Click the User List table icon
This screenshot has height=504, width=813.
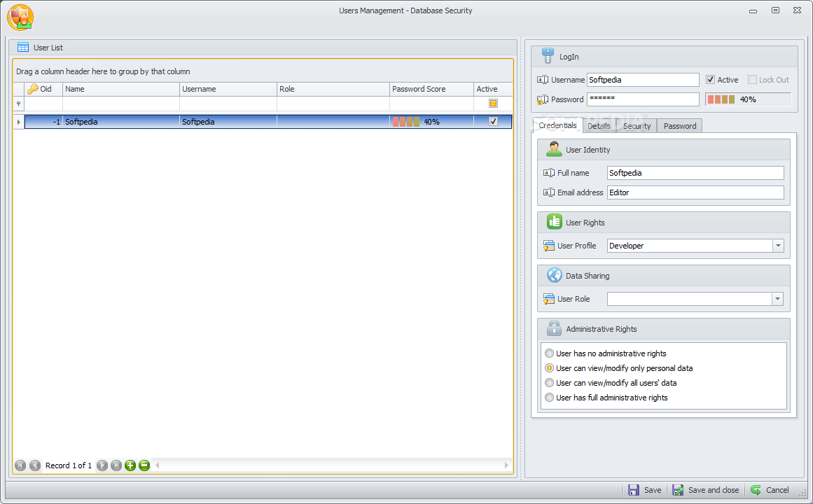23,47
